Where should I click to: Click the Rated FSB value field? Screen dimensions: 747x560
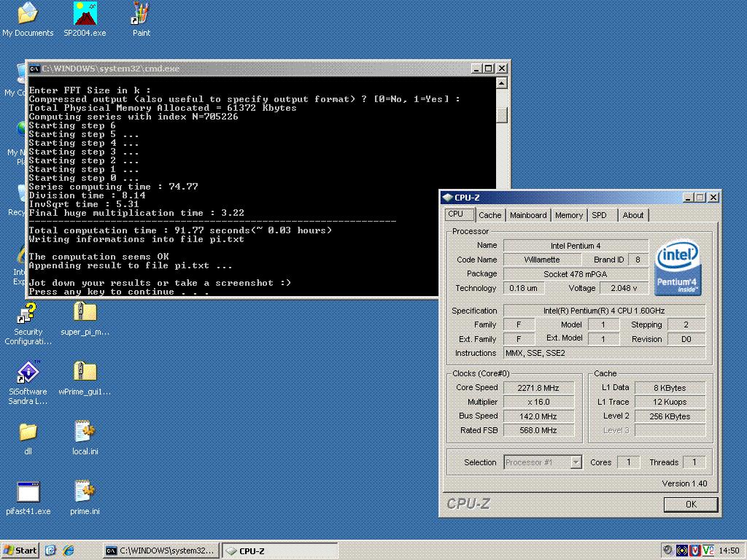point(538,430)
